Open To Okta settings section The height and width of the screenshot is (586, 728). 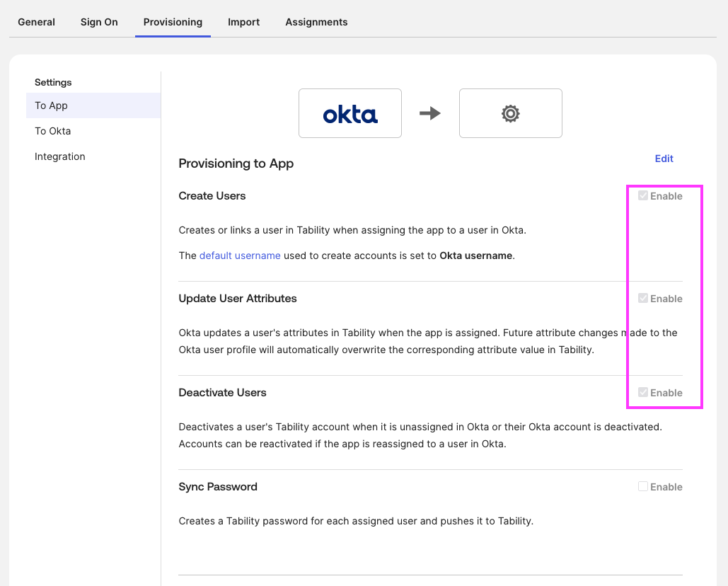[x=53, y=131]
